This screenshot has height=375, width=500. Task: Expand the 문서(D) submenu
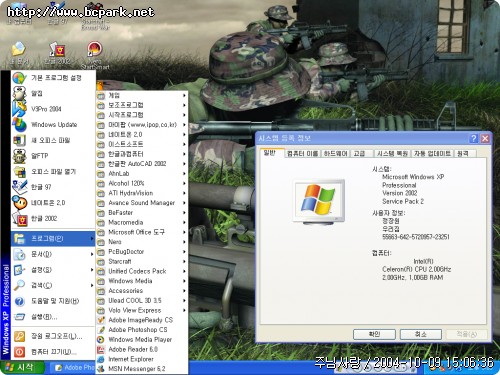pyautogui.click(x=53, y=254)
